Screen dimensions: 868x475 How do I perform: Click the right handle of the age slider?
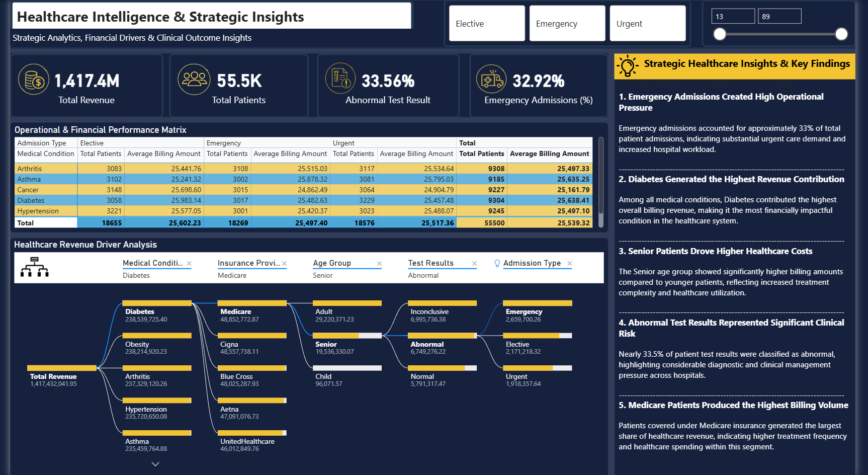coord(841,34)
